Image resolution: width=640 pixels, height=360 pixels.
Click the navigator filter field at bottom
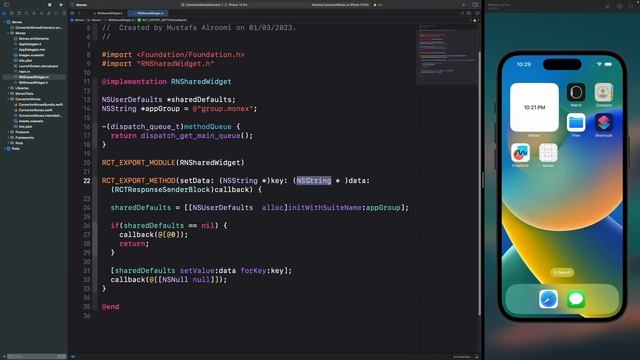[36, 356]
